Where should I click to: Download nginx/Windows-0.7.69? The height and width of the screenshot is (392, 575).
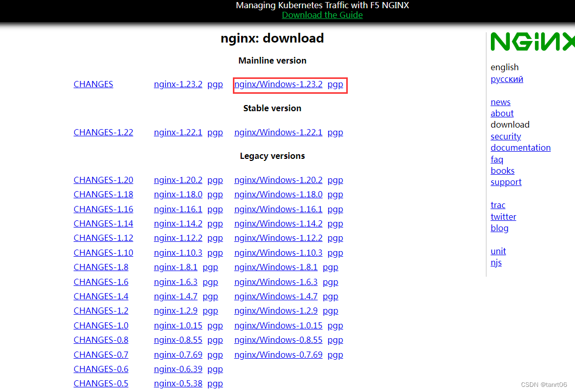point(279,355)
